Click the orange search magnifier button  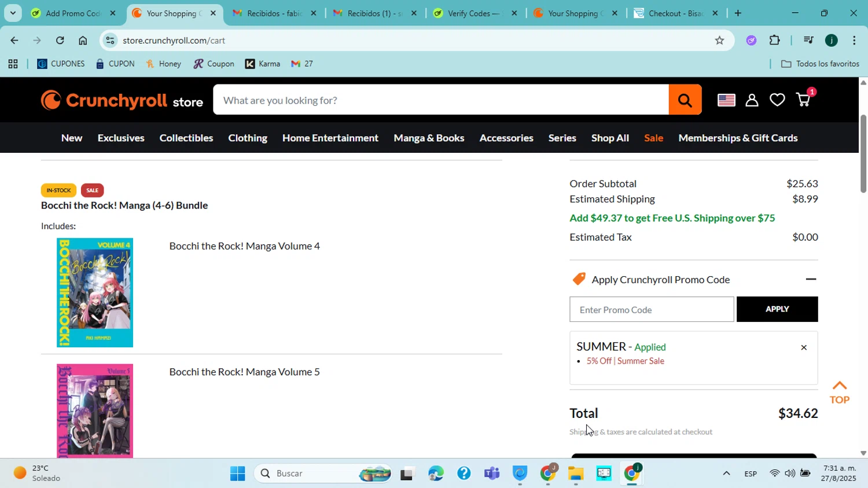685,100
